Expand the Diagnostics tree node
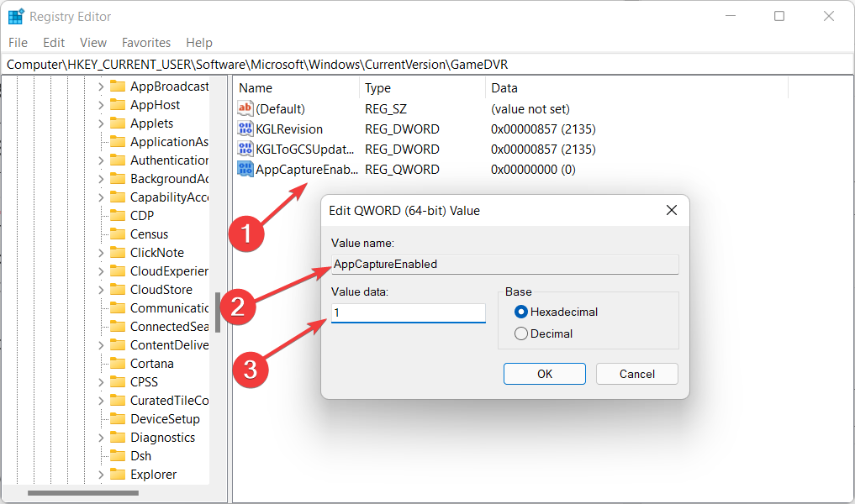855x504 pixels. pos(101,438)
